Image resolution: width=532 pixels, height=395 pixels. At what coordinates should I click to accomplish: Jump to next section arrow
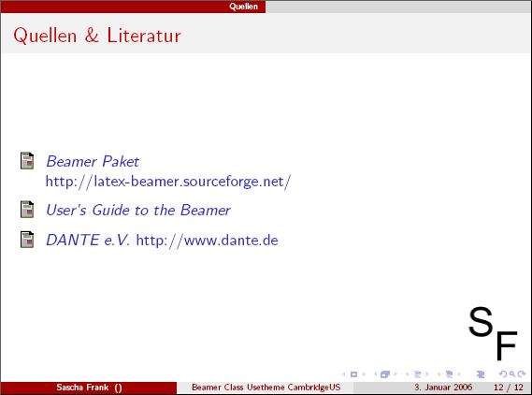tap(459, 374)
